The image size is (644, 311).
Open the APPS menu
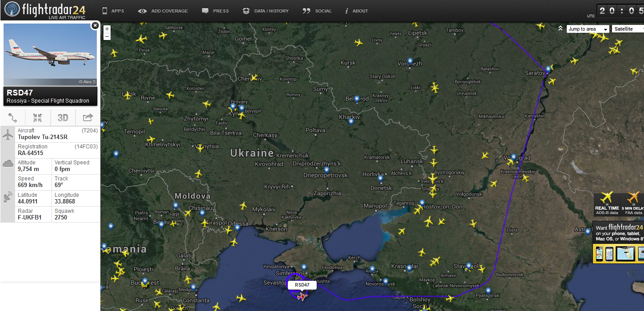[x=113, y=11]
